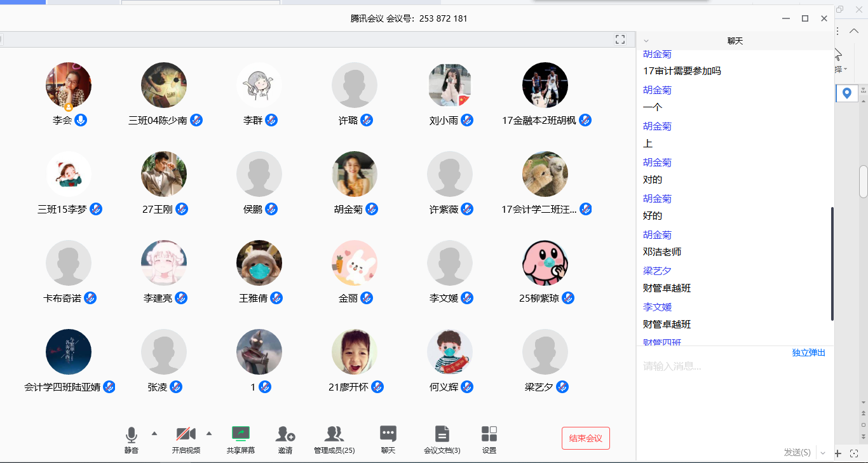Click the chat panel vertical scrollbar

[x=832, y=264]
